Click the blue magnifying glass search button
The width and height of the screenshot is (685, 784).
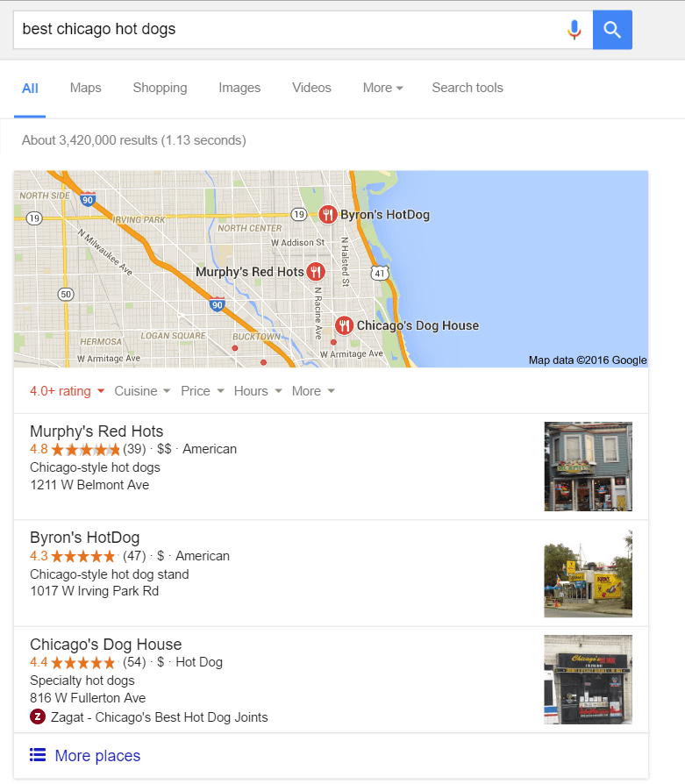[612, 30]
